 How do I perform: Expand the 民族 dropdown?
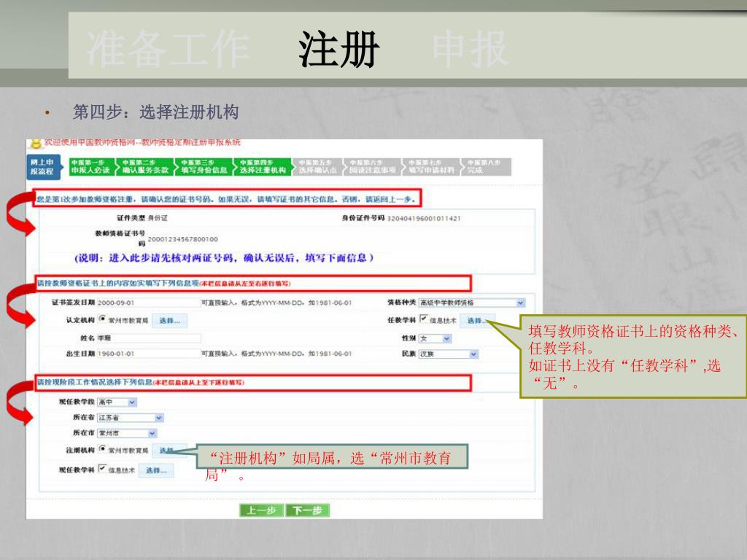473,354
